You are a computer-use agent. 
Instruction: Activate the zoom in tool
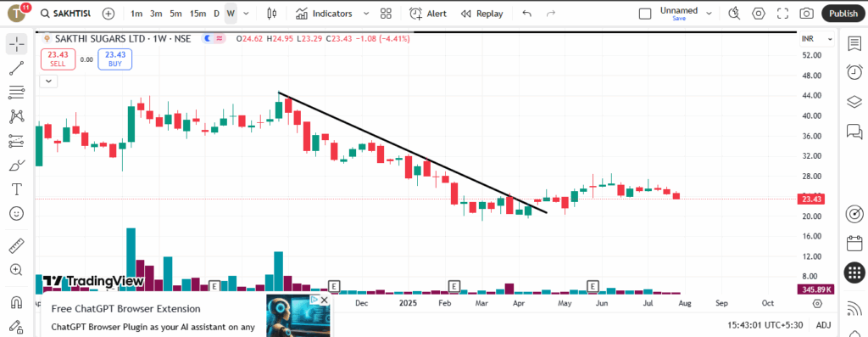click(x=17, y=270)
